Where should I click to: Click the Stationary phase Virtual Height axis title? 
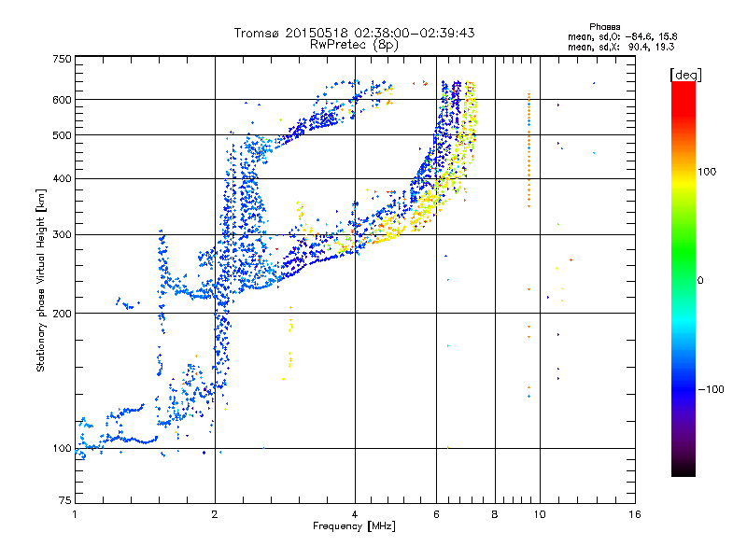coord(40,280)
